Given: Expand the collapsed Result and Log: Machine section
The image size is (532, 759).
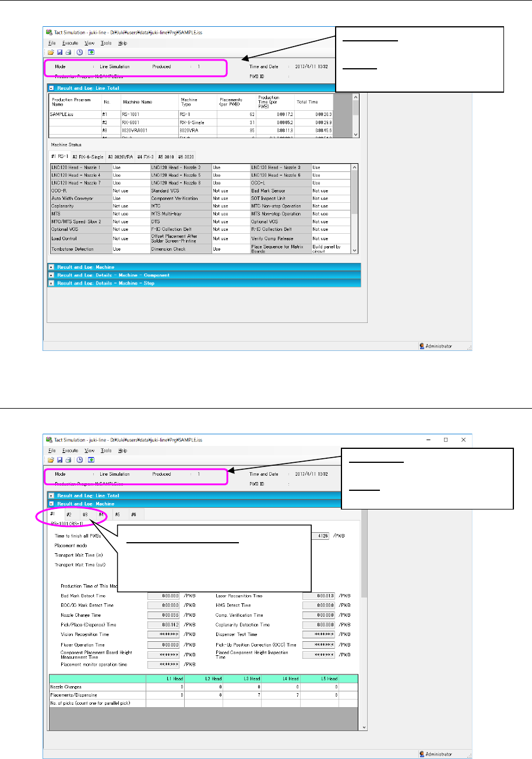Looking at the screenshot, I should pyautogui.click(x=52, y=266).
